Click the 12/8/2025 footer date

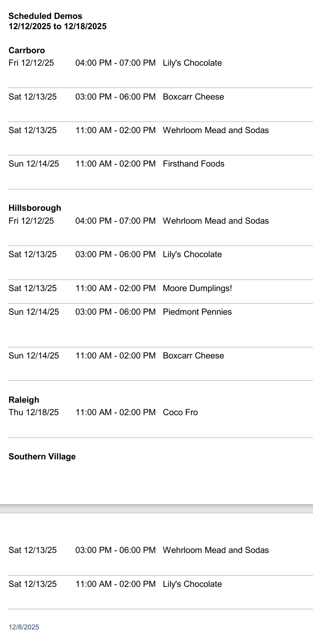[x=24, y=627]
